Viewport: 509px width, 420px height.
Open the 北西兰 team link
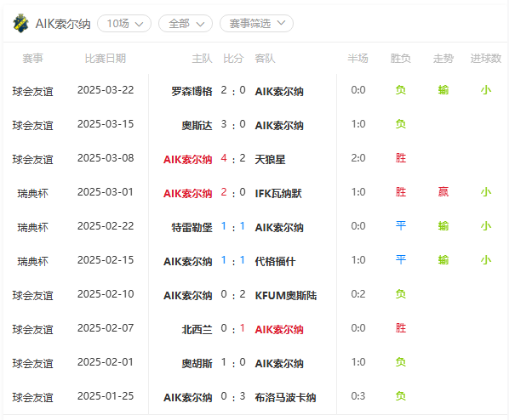(197, 330)
